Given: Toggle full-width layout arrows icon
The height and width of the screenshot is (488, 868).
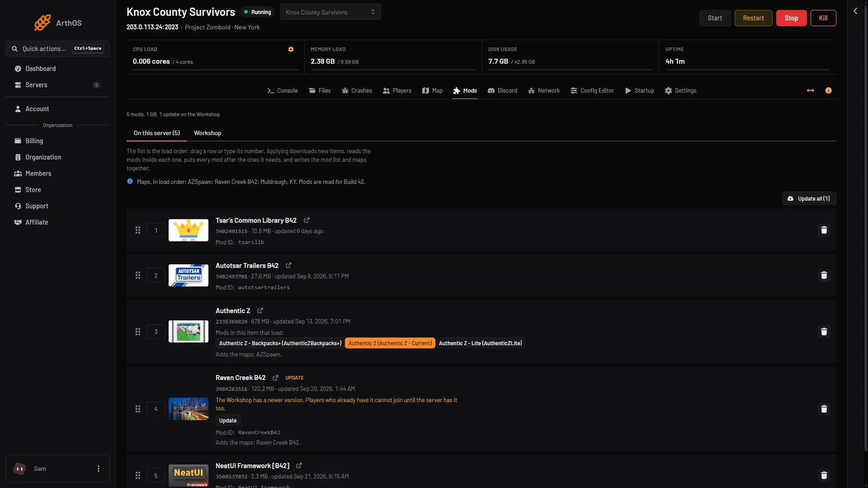Looking at the screenshot, I should coord(811,90).
